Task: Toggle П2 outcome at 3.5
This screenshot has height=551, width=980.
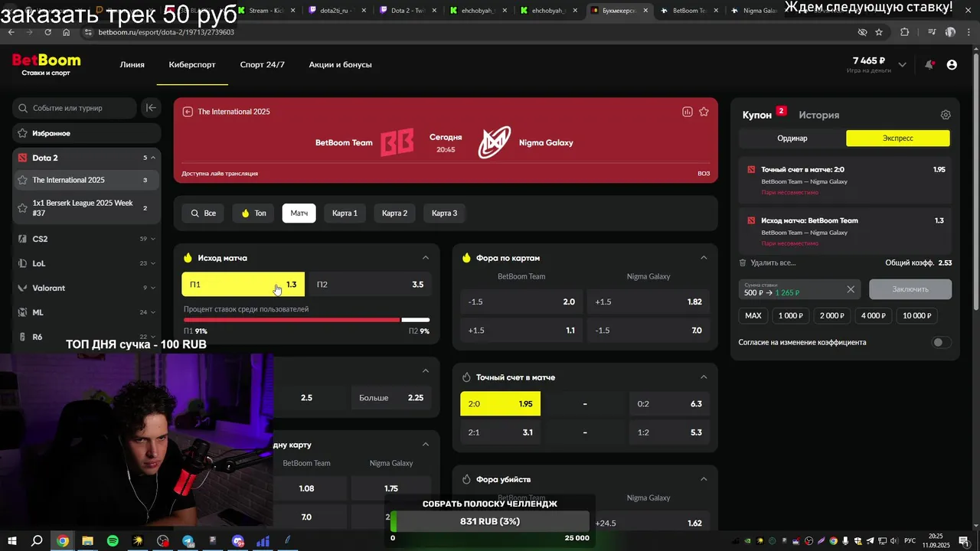Action: coord(370,285)
